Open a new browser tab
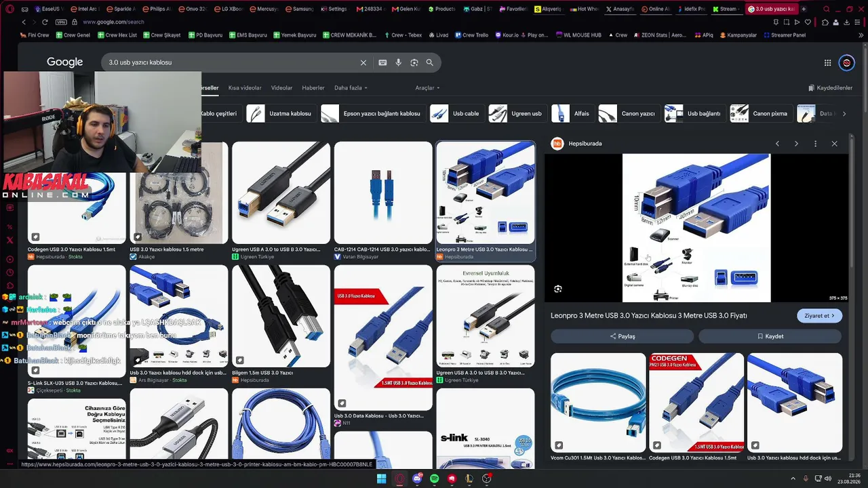Screen dimensions: 868x488 [x=804, y=9]
